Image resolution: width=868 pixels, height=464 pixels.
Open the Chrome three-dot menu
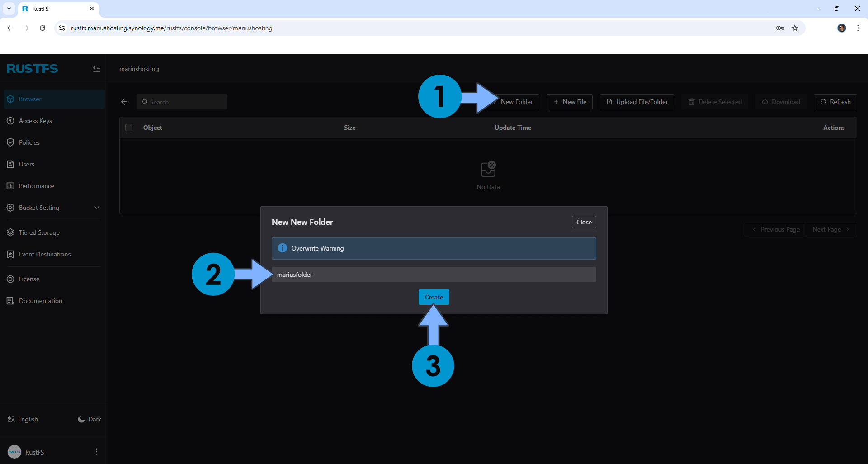point(858,28)
